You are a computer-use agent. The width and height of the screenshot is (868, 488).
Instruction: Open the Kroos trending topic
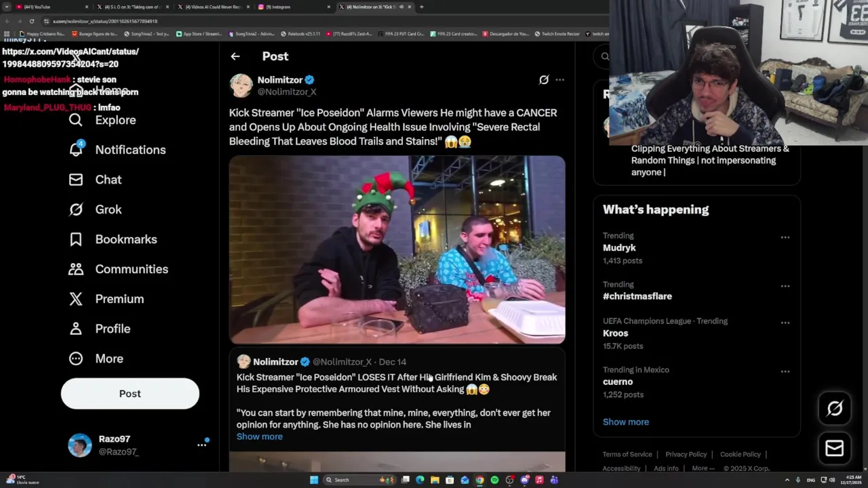616,333
